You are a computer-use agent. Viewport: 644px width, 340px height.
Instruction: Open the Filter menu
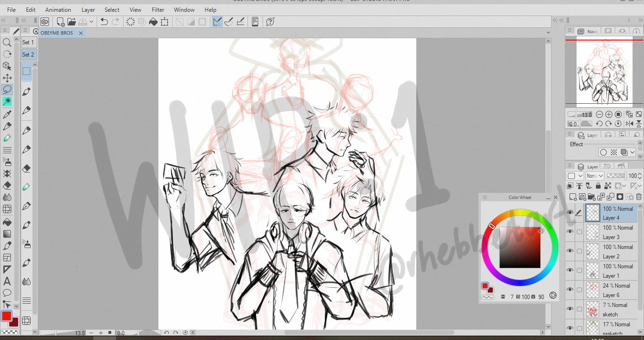click(158, 9)
